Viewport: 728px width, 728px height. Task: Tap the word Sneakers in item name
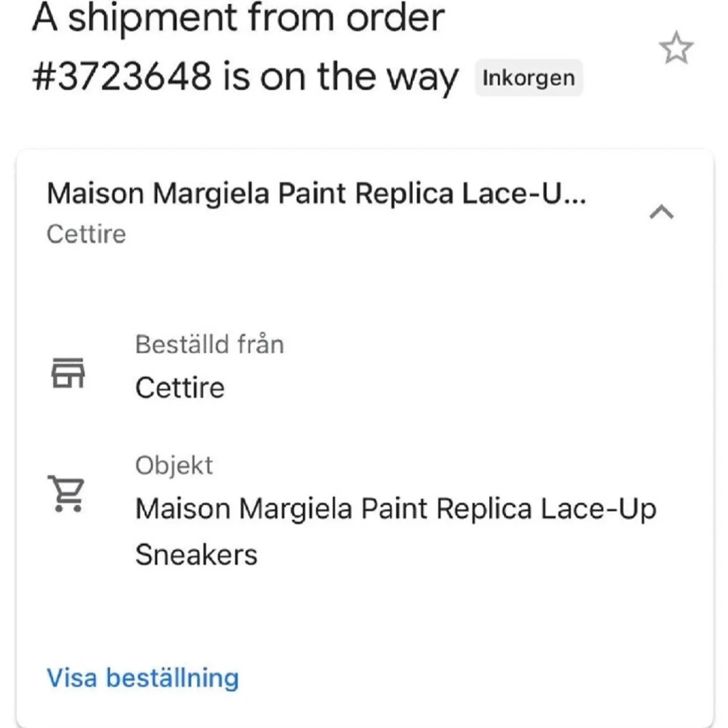196,555
